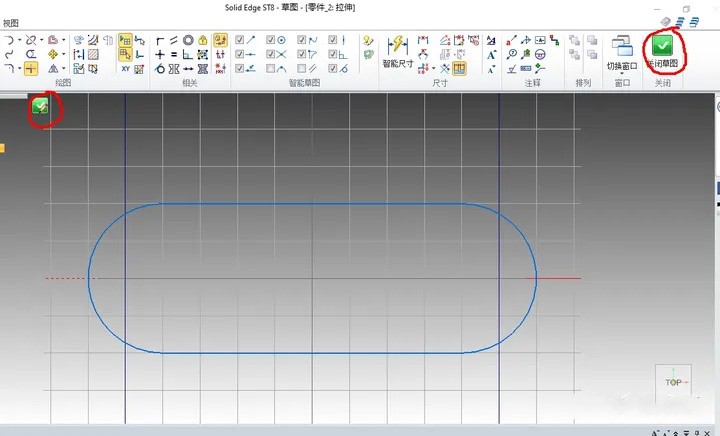This screenshot has height=436, width=720.
Task: Toggle the center point IntelliSketch checkbox
Action: click(270, 40)
